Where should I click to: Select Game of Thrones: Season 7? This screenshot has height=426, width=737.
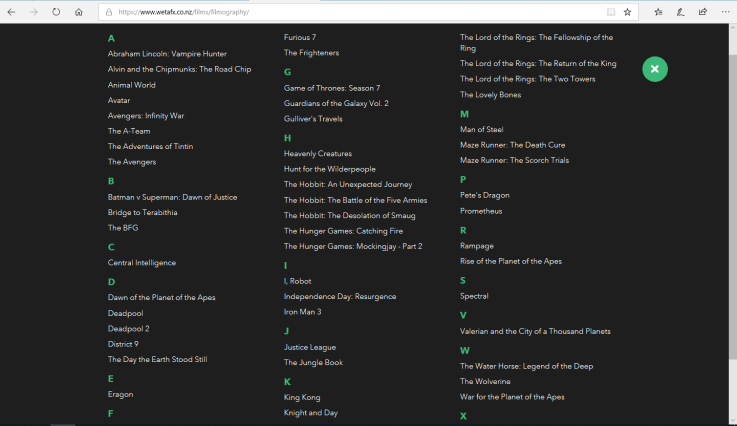[331, 88]
